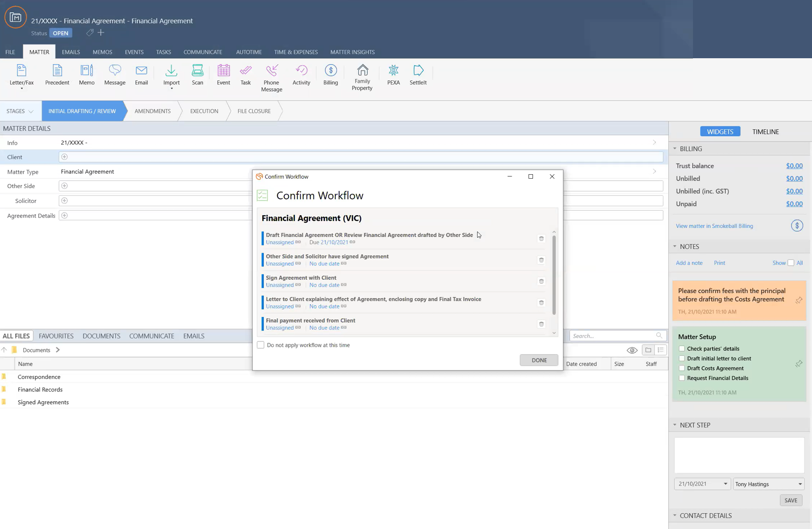Pin the orange fees confirmation note
This screenshot has width=812, height=529.
(799, 300)
